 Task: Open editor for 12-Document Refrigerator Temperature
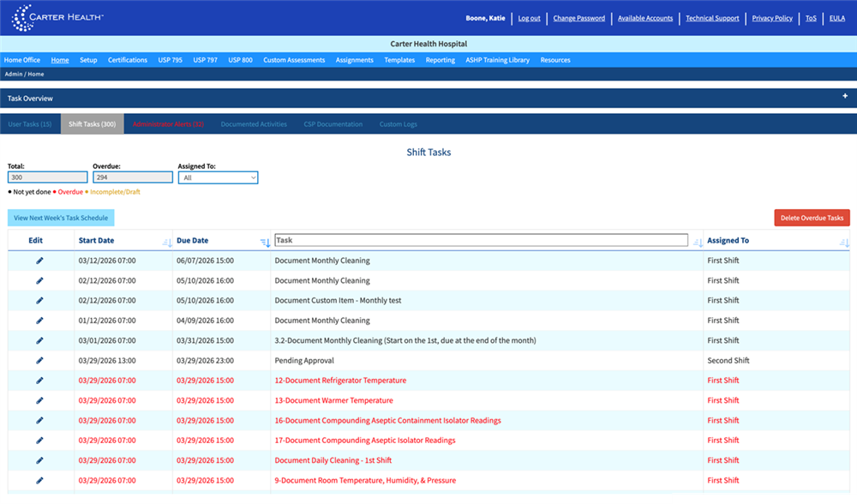click(39, 381)
